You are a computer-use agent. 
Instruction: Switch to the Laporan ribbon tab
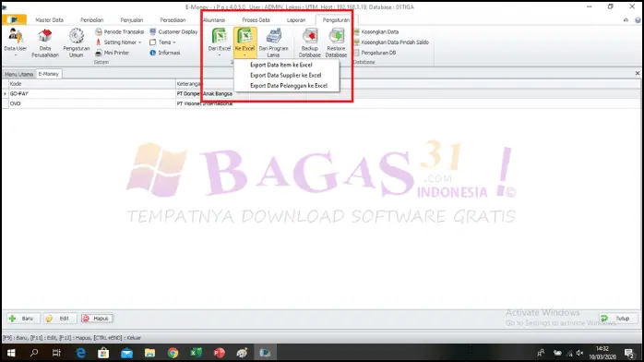296,20
